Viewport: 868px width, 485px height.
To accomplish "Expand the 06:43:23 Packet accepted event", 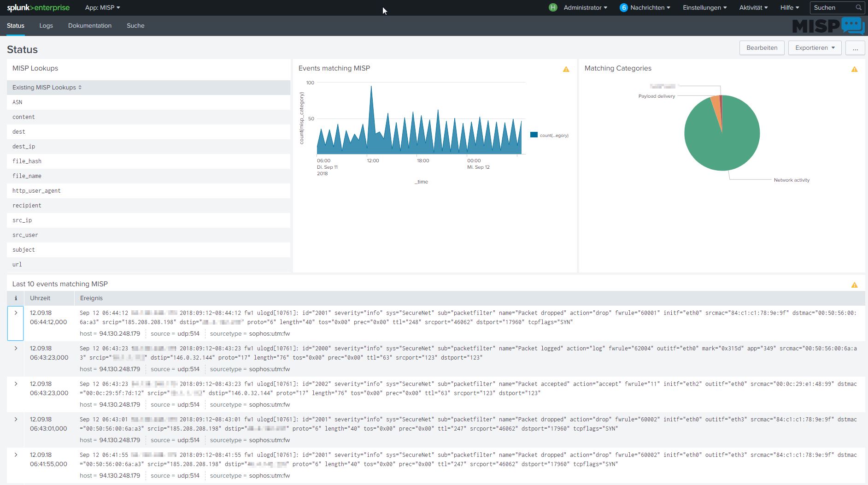I will coord(16,384).
